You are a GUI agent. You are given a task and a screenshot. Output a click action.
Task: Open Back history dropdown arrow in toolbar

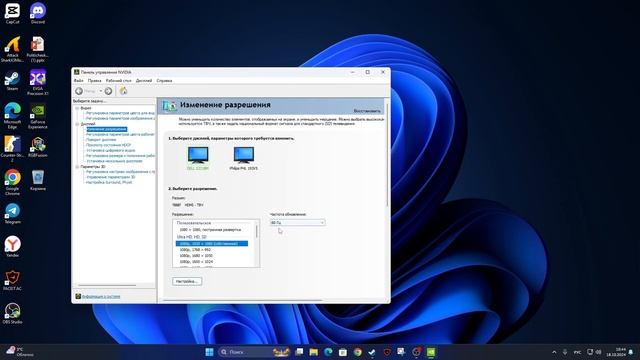101,91
